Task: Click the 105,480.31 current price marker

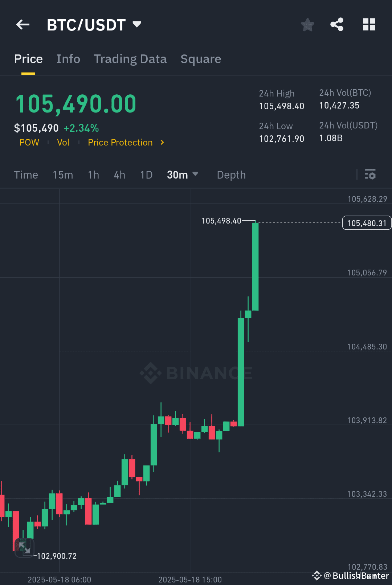Action: point(366,223)
